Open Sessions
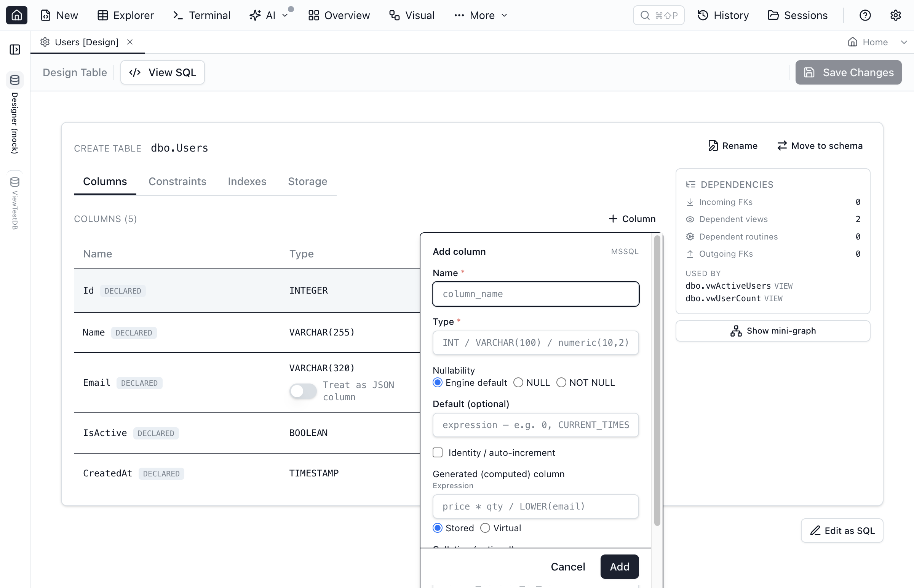The image size is (914, 588). click(x=797, y=15)
